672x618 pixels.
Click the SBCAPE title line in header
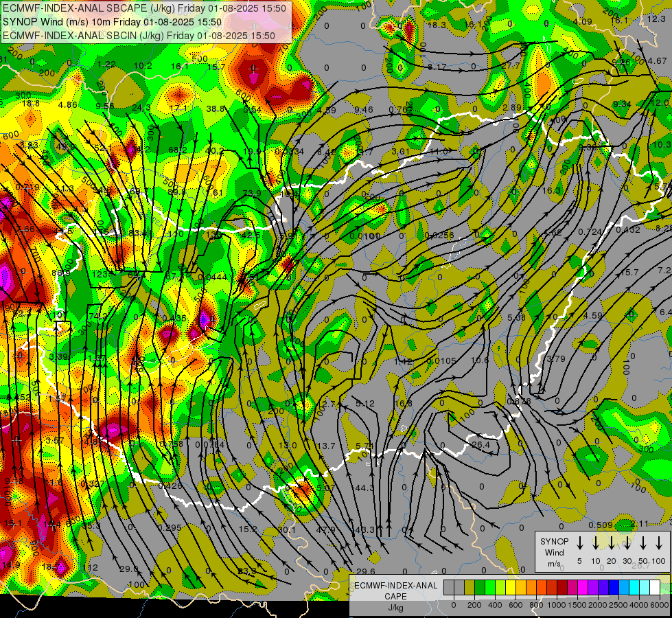point(144,8)
